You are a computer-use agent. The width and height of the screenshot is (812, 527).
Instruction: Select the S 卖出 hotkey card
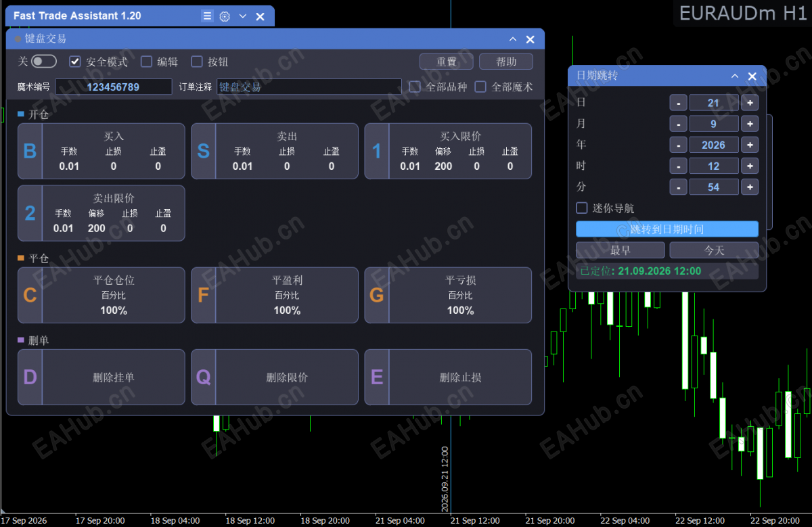[x=275, y=151]
